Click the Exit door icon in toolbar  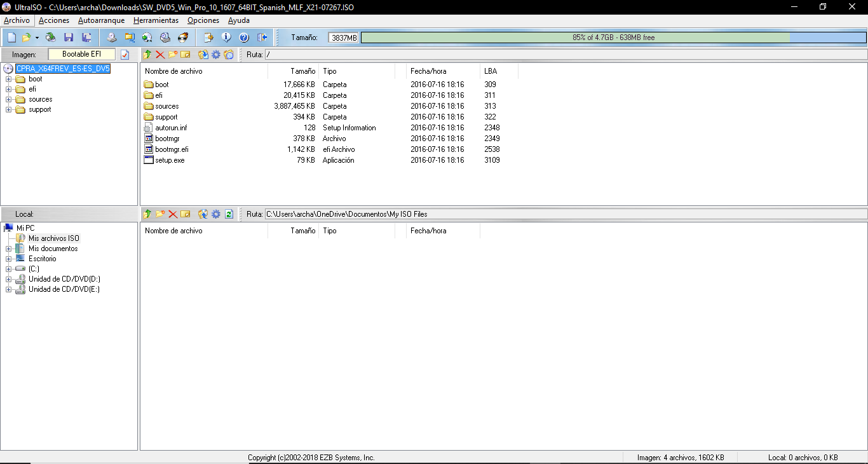[x=261, y=38]
